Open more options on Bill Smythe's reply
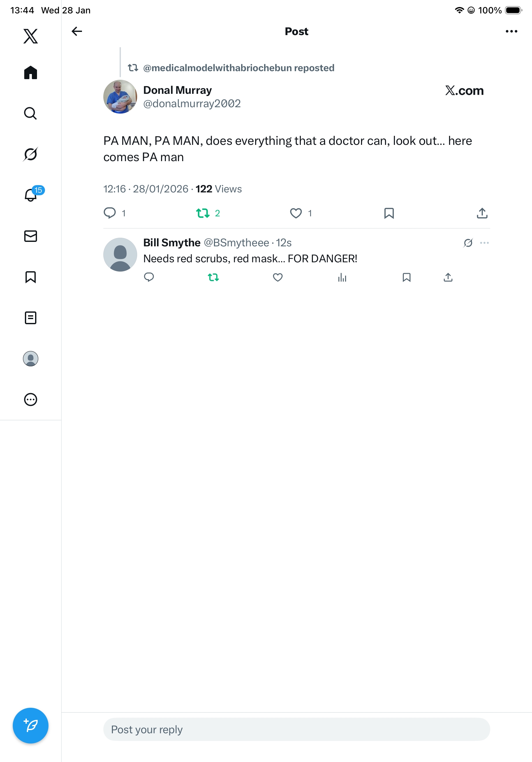This screenshot has height=762, width=532. click(484, 243)
